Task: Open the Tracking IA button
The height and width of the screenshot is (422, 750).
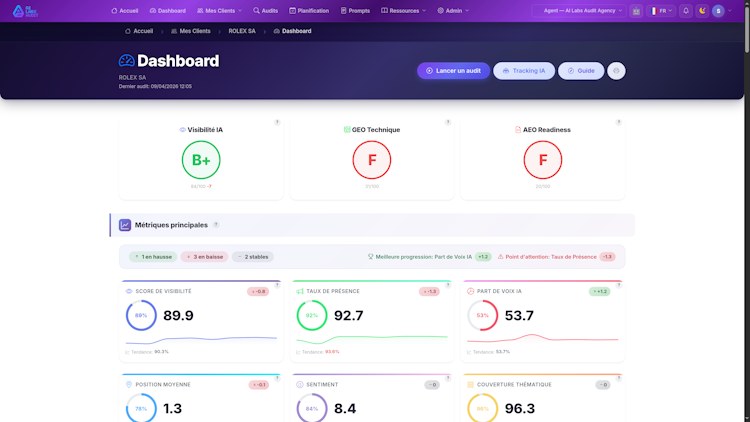Action: [524, 71]
